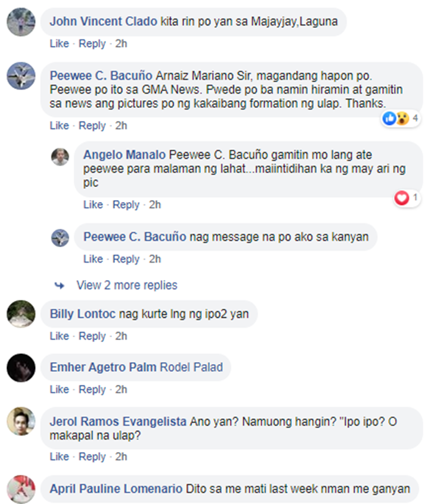The height and width of the screenshot is (504, 447).
Task: Open Emher Agetro Palm's profile link
Action: point(103,367)
